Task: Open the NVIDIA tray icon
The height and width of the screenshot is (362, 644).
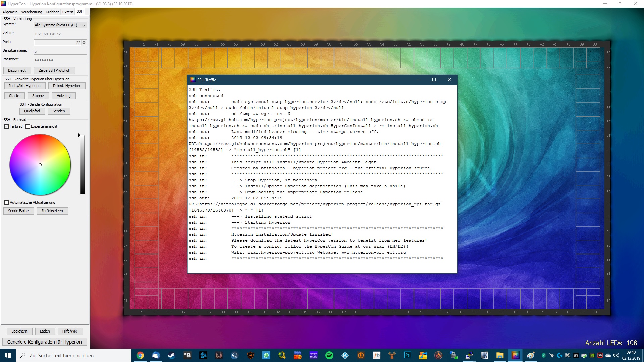Action: click(x=592, y=355)
